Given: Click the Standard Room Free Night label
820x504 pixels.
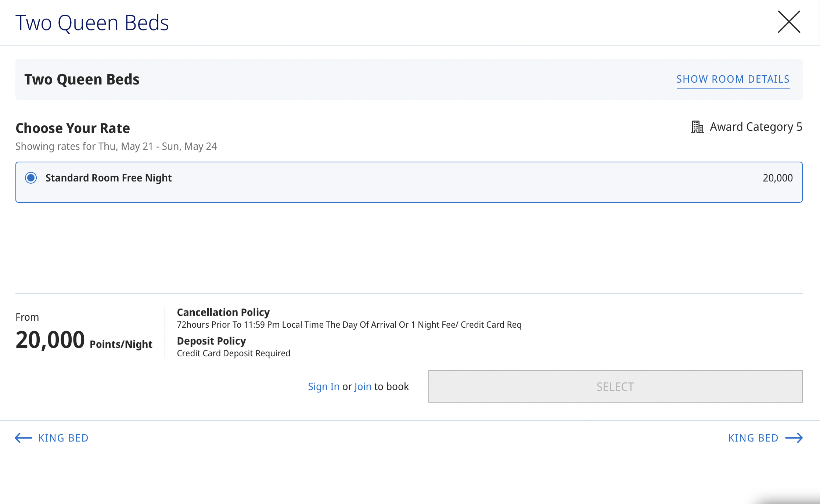Looking at the screenshot, I should coord(108,178).
